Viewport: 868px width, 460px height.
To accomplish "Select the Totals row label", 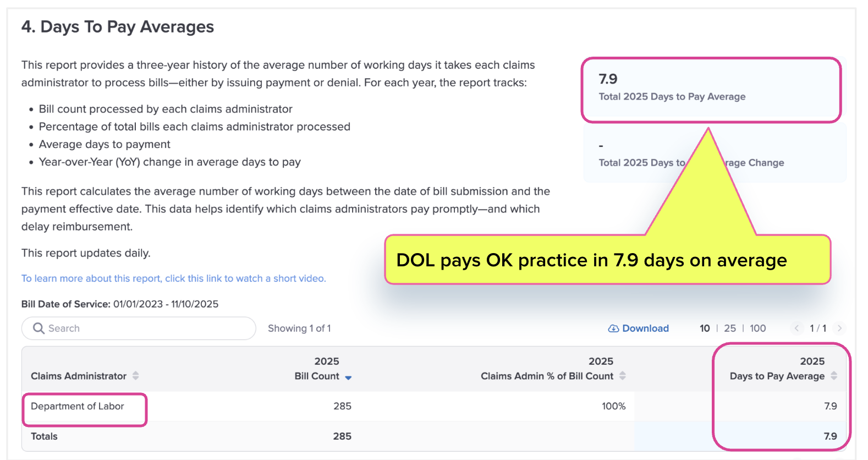I will 44,436.
